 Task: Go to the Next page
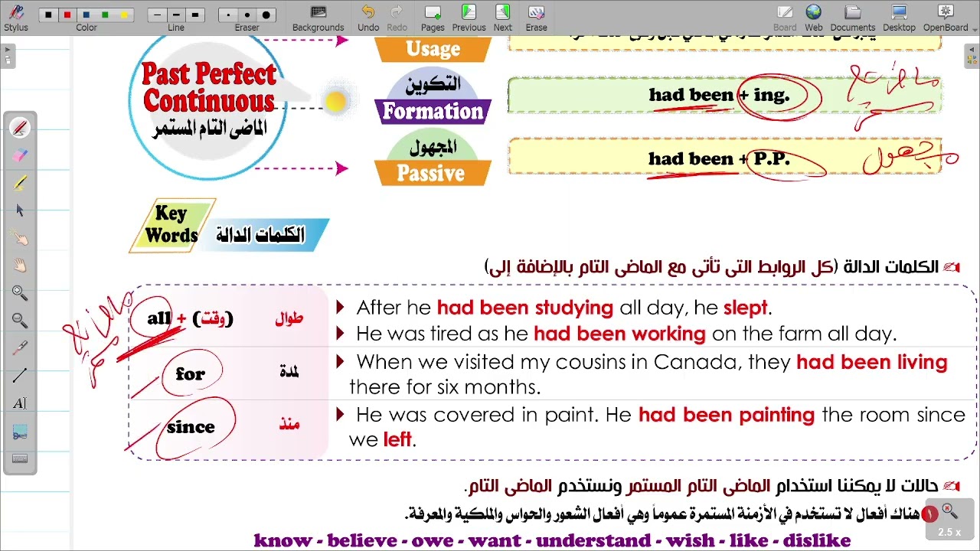tap(502, 18)
